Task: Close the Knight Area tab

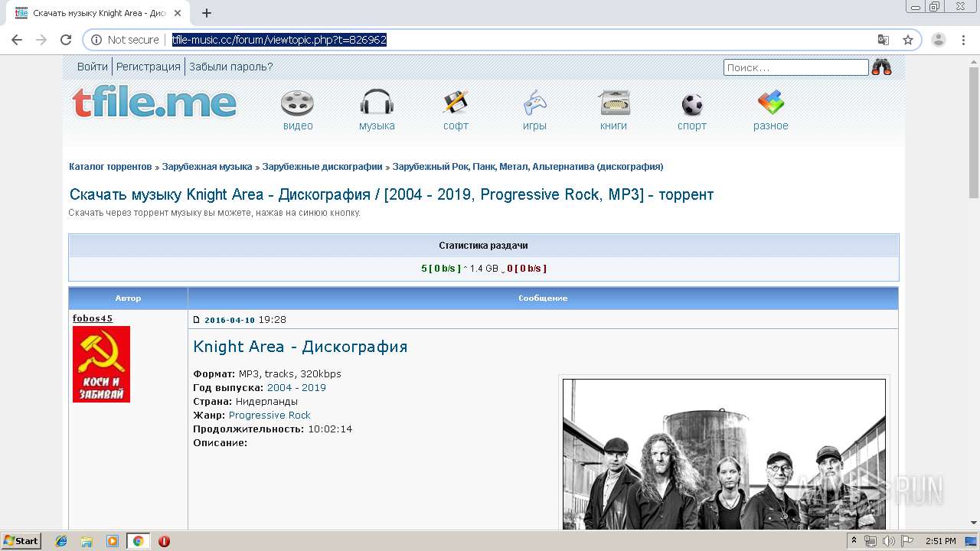Action: pos(178,13)
